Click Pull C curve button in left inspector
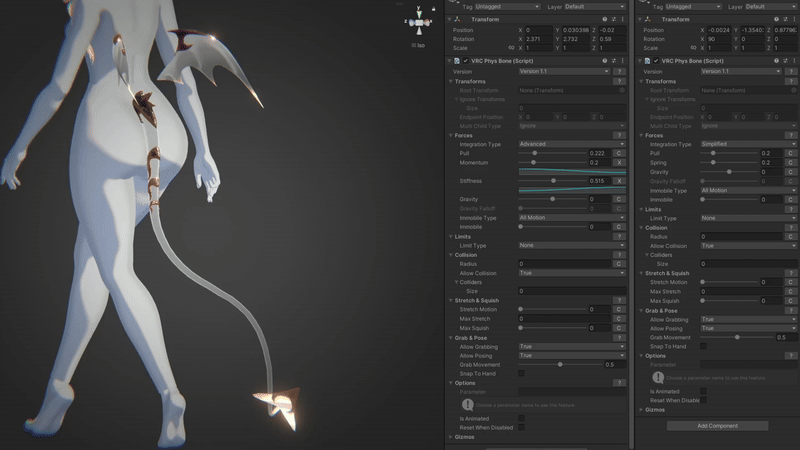 619,153
